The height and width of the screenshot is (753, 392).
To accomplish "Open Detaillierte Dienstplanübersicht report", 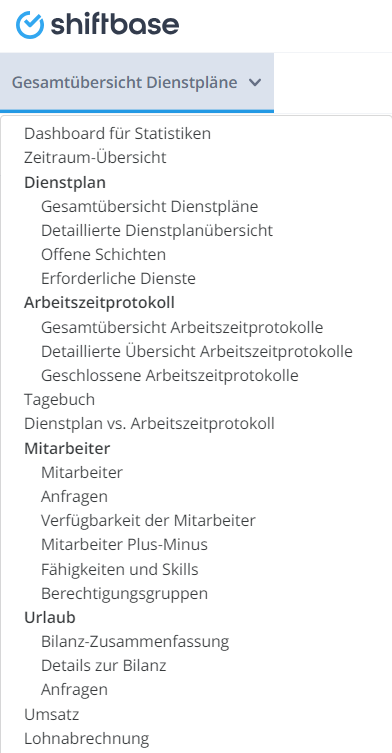I will click(157, 231).
